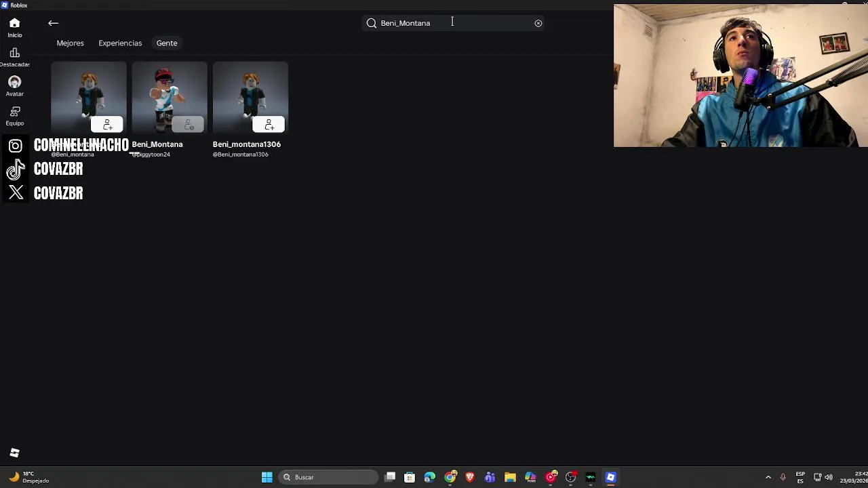
Task: Open Brave browser from taskbar
Action: [x=470, y=477]
